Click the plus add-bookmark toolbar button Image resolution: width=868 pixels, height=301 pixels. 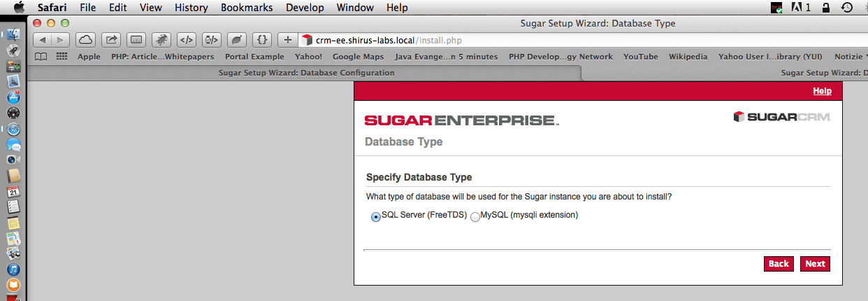pos(287,40)
